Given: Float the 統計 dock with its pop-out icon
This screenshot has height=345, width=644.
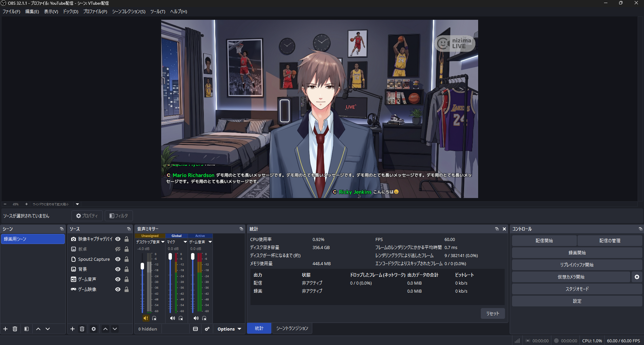Looking at the screenshot, I should 497,229.
